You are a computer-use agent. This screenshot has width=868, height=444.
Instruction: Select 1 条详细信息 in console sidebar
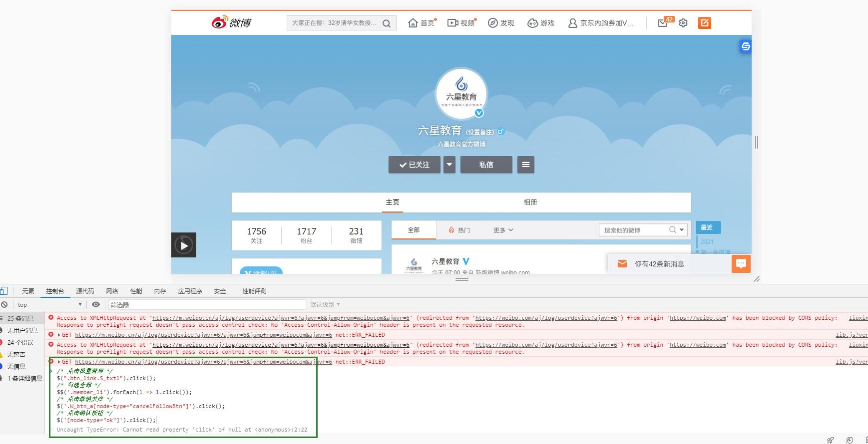pyautogui.click(x=22, y=378)
